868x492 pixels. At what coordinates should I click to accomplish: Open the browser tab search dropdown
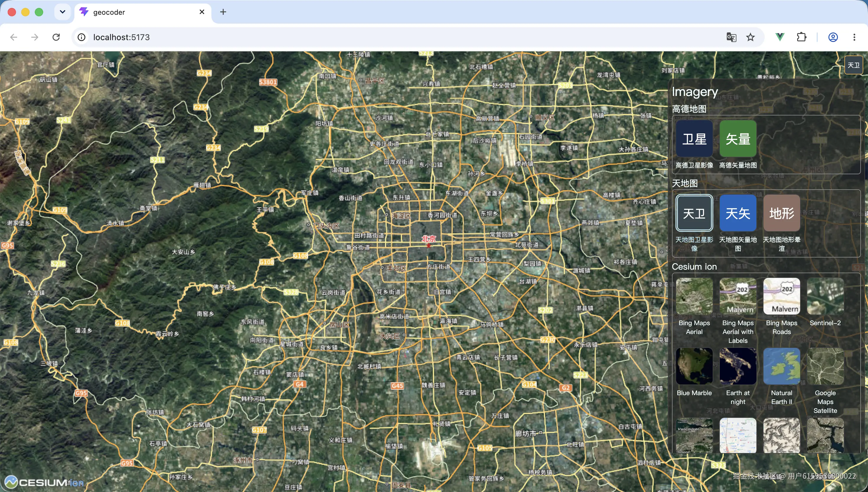pos(63,12)
